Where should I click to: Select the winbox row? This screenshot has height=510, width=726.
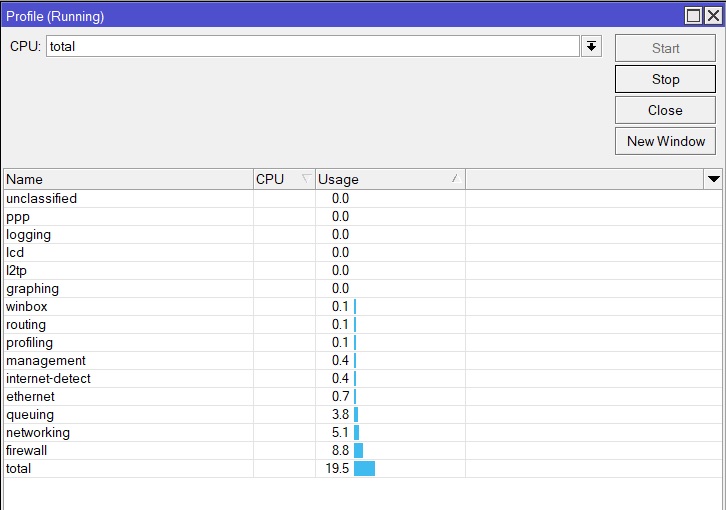(x=363, y=307)
